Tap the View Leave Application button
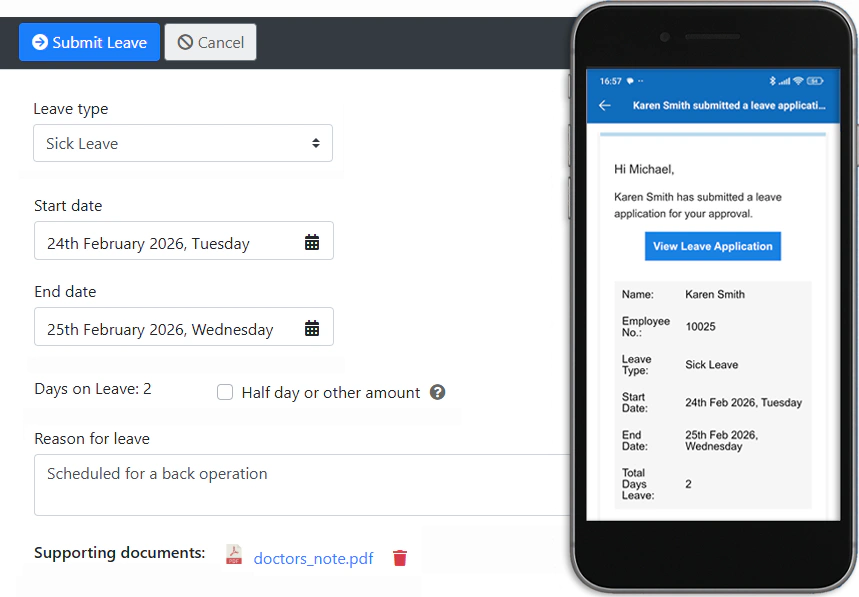This screenshot has width=859, height=597. [712, 246]
